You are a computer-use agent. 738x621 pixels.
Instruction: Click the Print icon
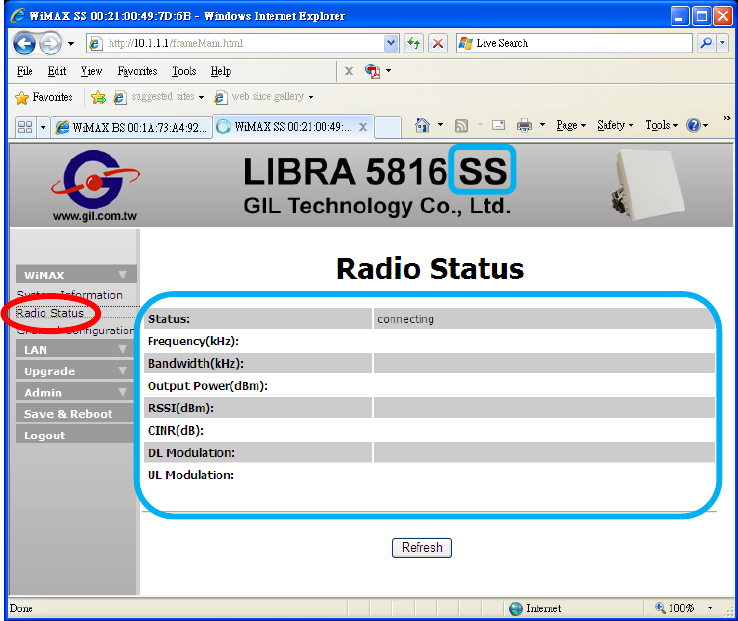coord(524,125)
